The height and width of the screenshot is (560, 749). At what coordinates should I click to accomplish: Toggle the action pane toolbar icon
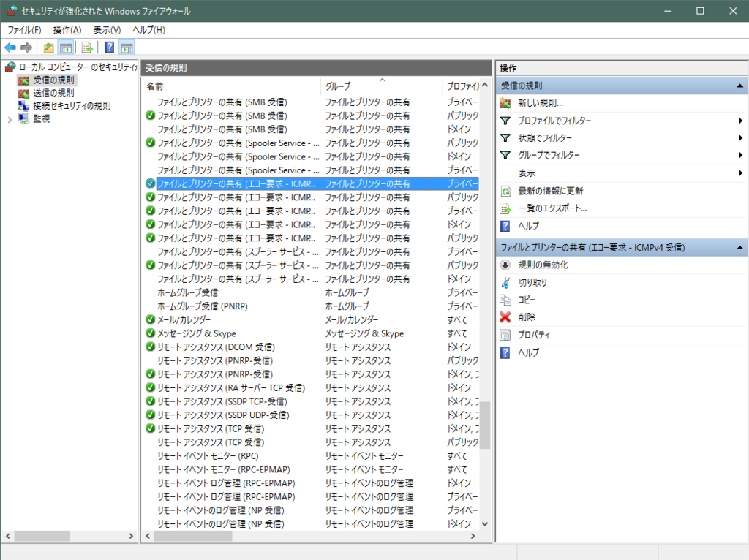tap(127, 48)
